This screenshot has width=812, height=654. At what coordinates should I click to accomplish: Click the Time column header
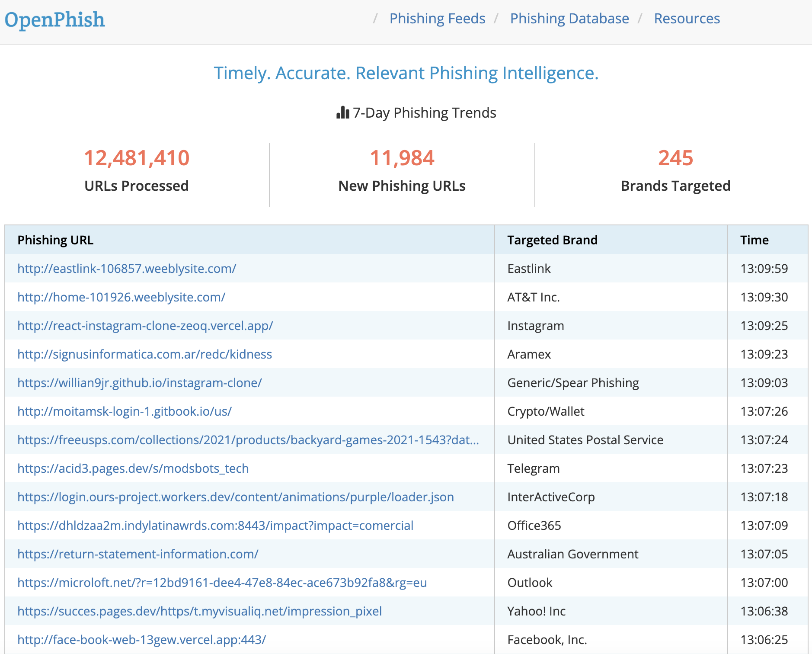point(754,240)
